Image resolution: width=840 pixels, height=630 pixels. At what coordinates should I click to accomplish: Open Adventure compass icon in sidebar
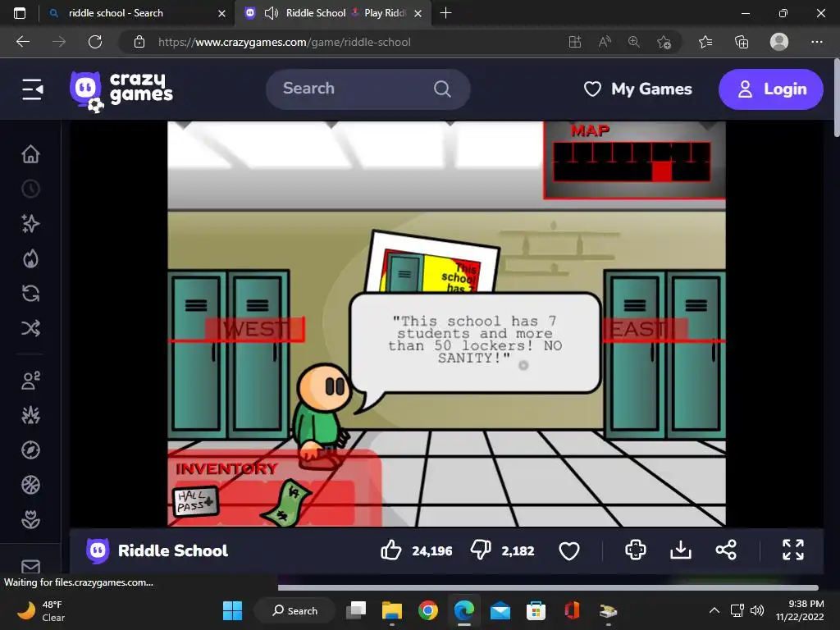[30, 450]
